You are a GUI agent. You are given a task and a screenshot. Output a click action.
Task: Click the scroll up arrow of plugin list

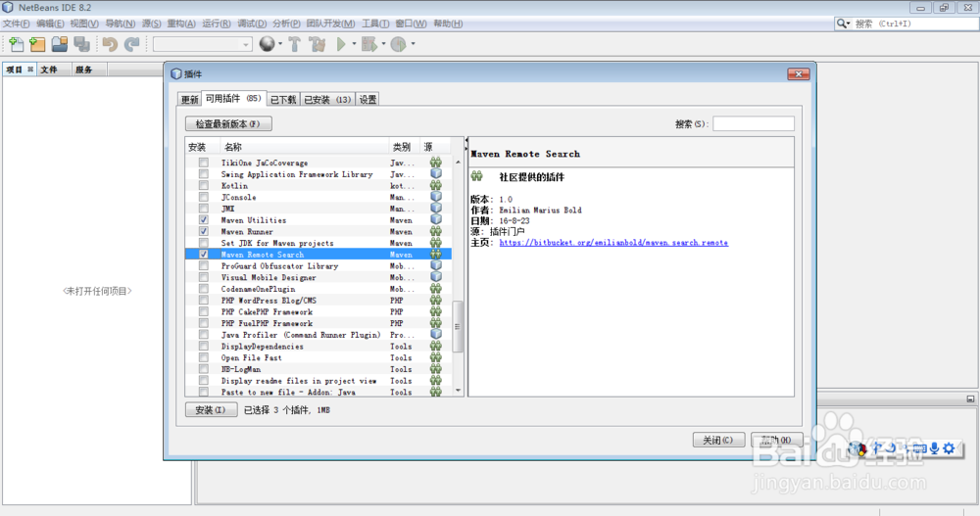[x=458, y=162]
